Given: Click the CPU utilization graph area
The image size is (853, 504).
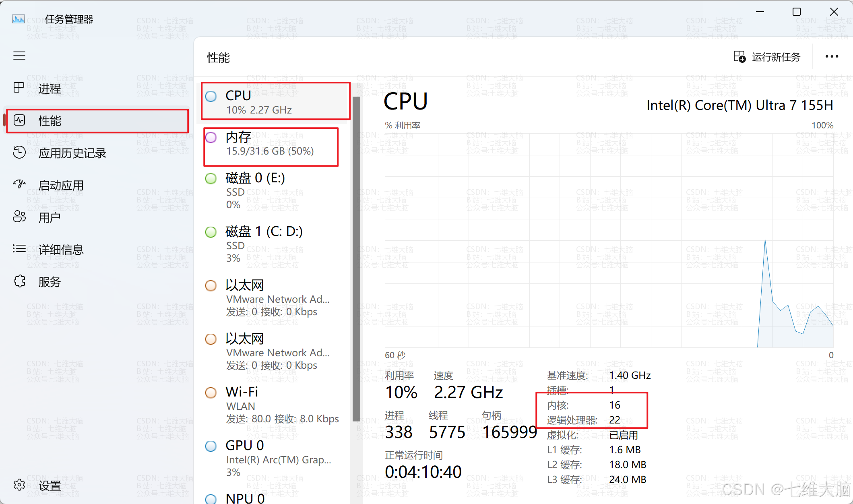Looking at the screenshot, I should tap(609, 240).
